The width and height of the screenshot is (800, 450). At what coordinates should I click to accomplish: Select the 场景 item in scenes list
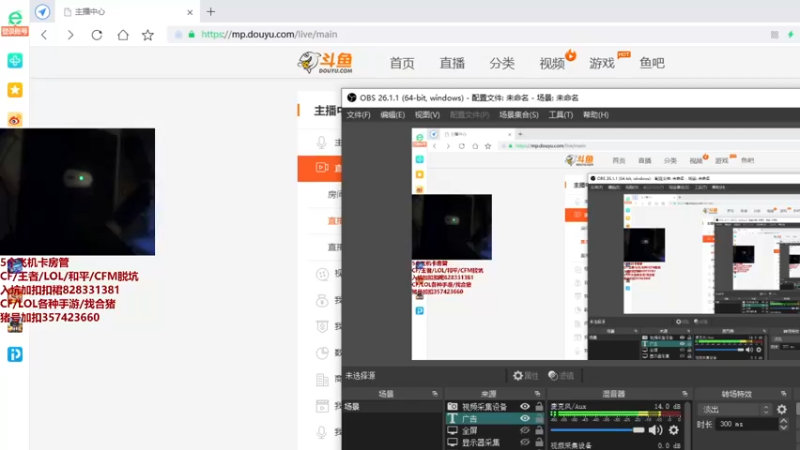392,407
